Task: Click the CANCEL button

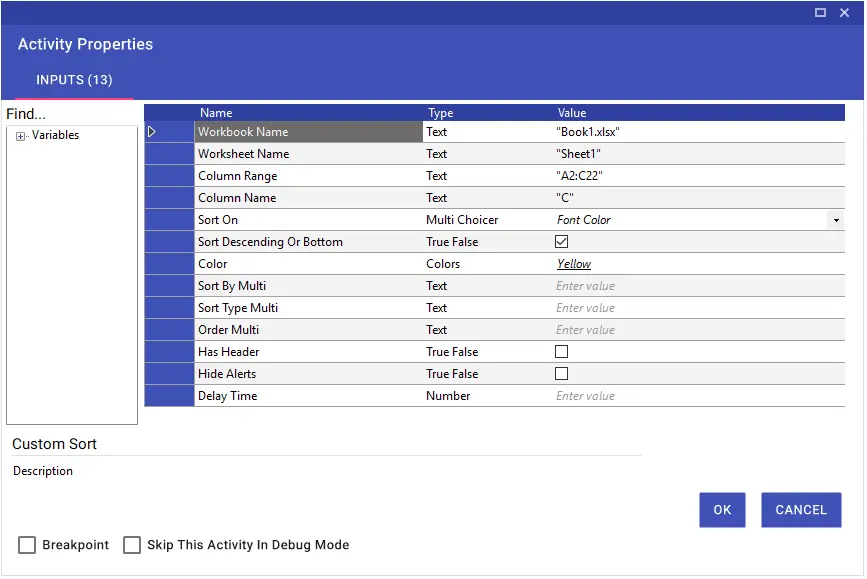Action: point(801,510)
